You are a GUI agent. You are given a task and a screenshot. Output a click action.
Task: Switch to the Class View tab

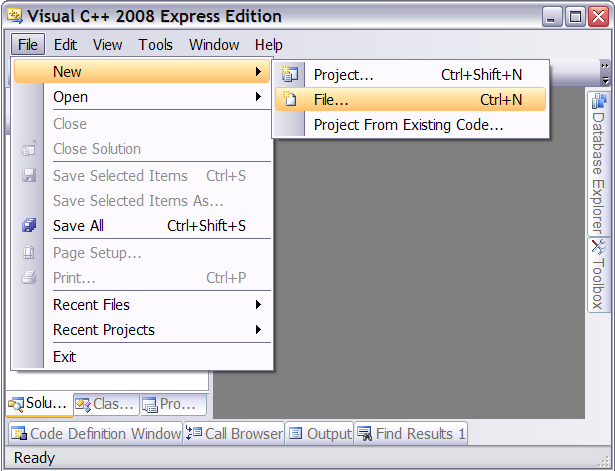(x=106, y=404)
